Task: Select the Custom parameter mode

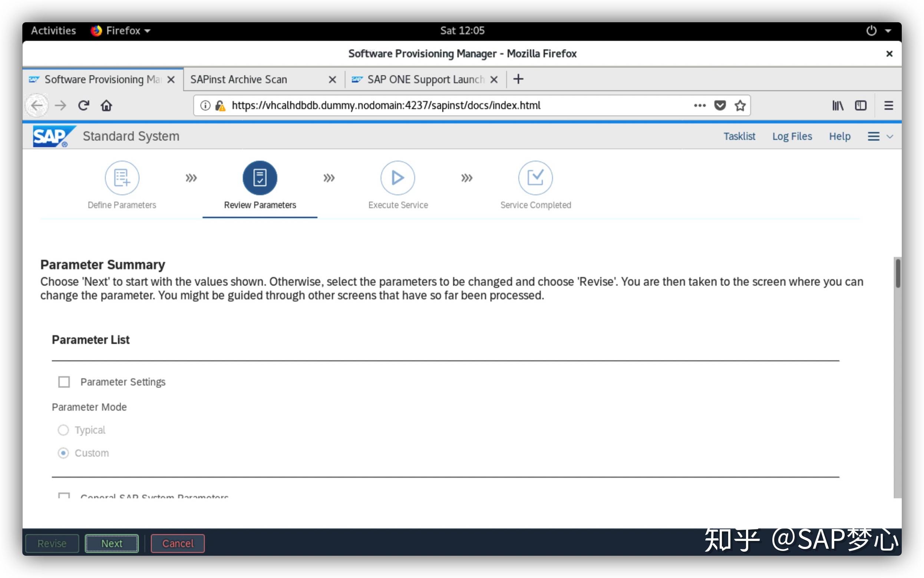Action: tap(63, 453)
